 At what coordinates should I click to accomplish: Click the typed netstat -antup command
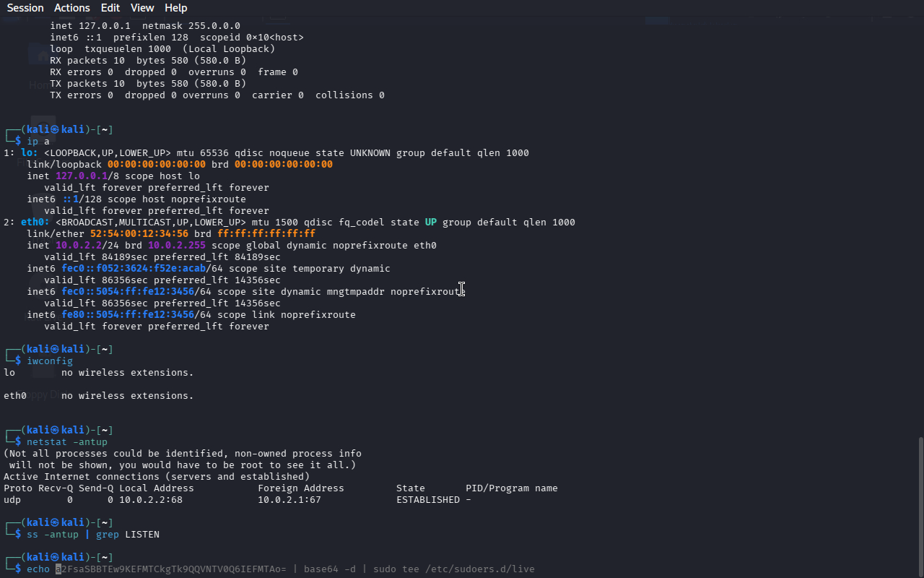66,442
